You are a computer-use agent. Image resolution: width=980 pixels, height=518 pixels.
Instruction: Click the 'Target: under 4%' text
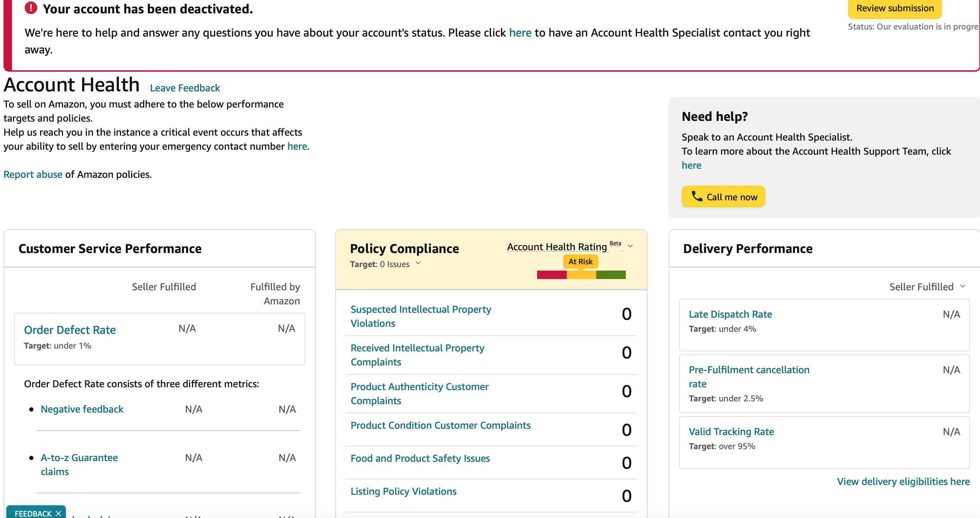[723, 329]
